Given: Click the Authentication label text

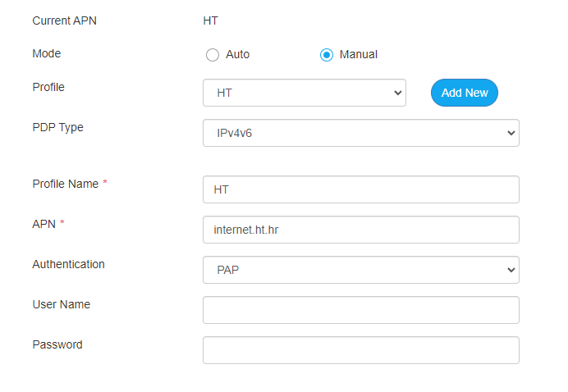Looking at the screenshot, I should 68,264.
